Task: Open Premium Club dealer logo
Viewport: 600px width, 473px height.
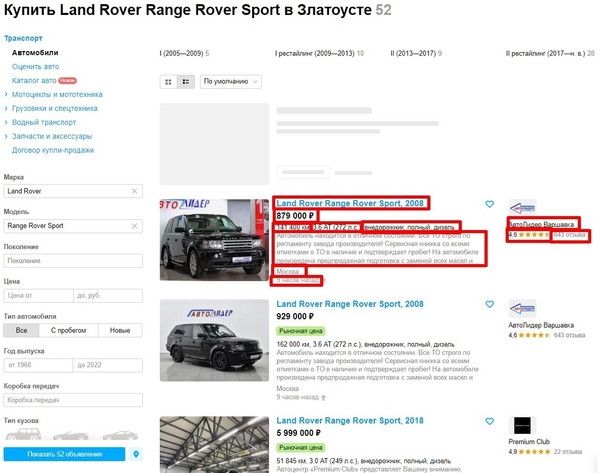Action: pos(522,426)
